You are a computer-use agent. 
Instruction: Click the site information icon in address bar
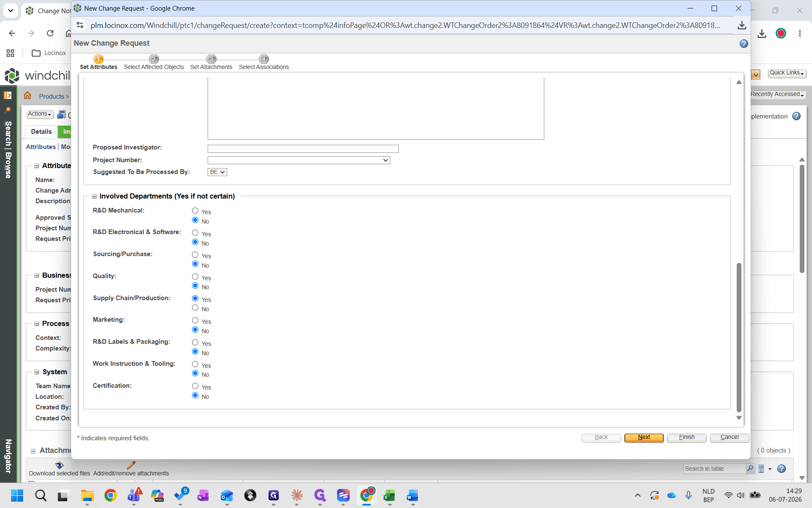[x=80, y=25]
